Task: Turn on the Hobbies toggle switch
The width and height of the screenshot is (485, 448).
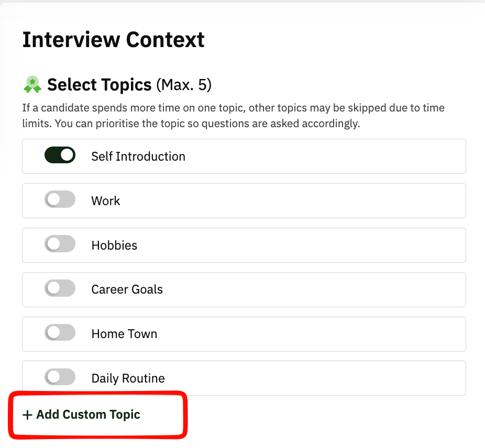Action: click(x=60, y=244)
